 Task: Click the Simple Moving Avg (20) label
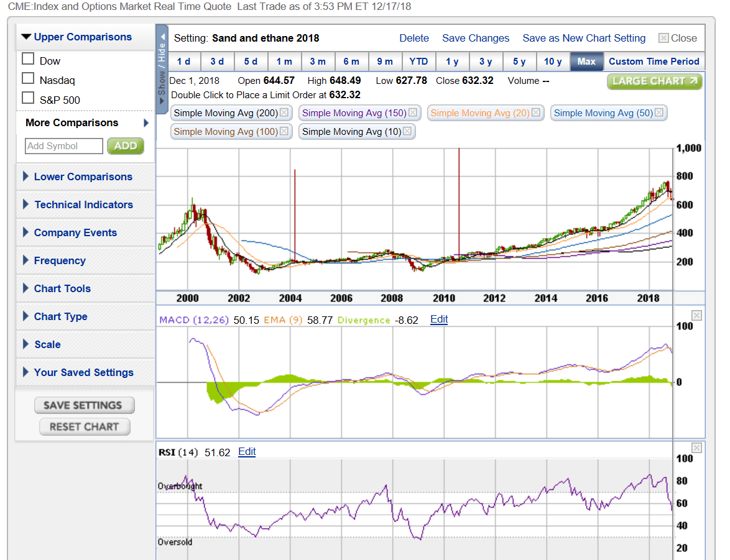[480, 113]
